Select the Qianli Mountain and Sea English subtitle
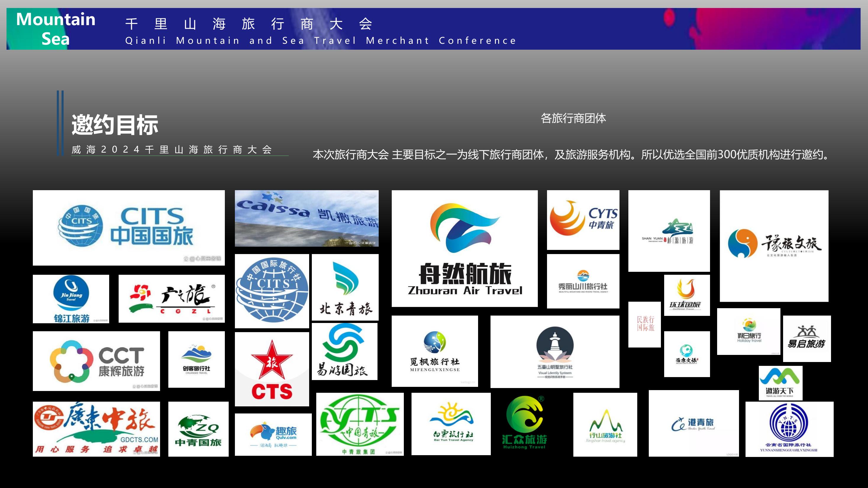 click(321, 41)
